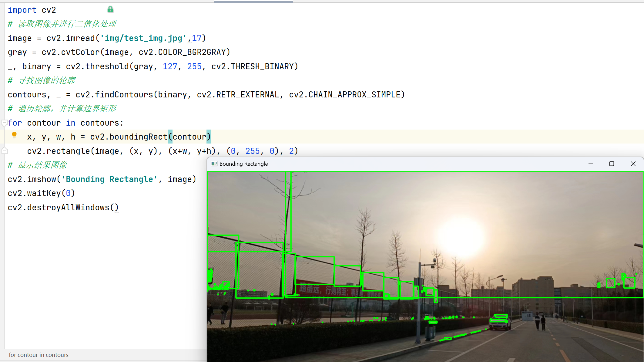
Task: Click the fold end marker beside cv2.rectangle
Action: [4, 151]
